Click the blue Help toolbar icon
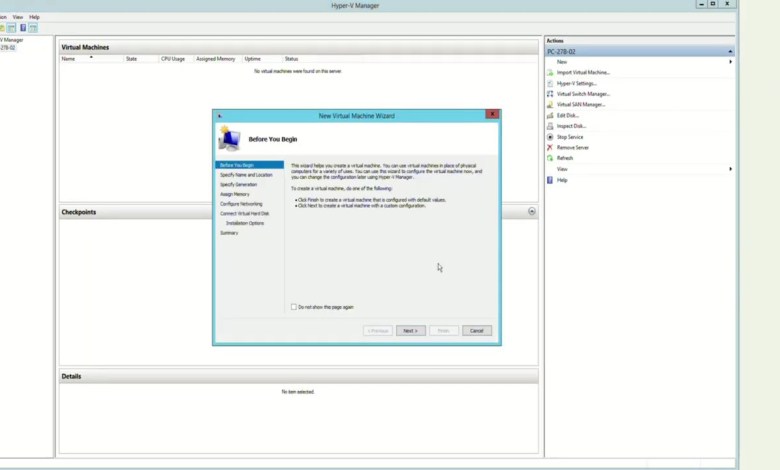 tap(23, 28)
